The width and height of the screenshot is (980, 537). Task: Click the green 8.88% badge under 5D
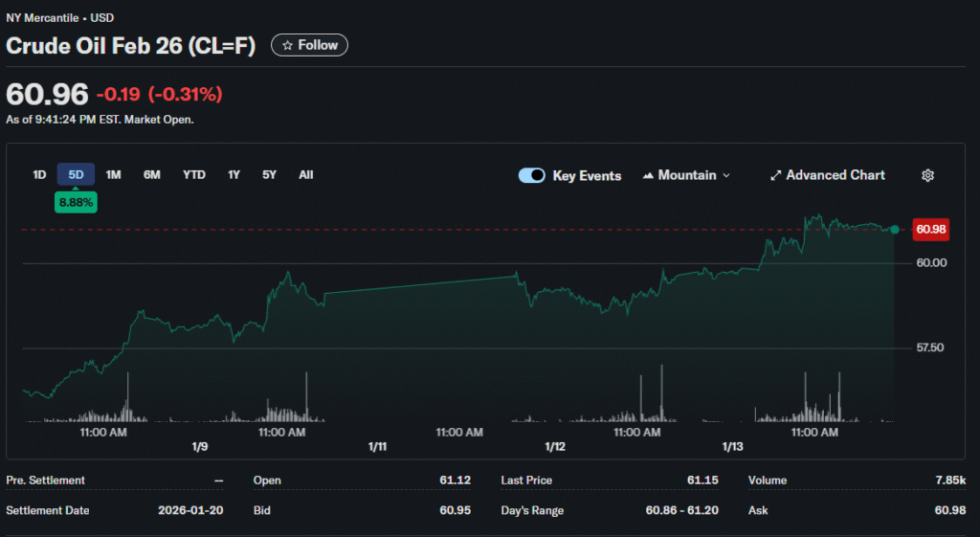click(76, 202)
